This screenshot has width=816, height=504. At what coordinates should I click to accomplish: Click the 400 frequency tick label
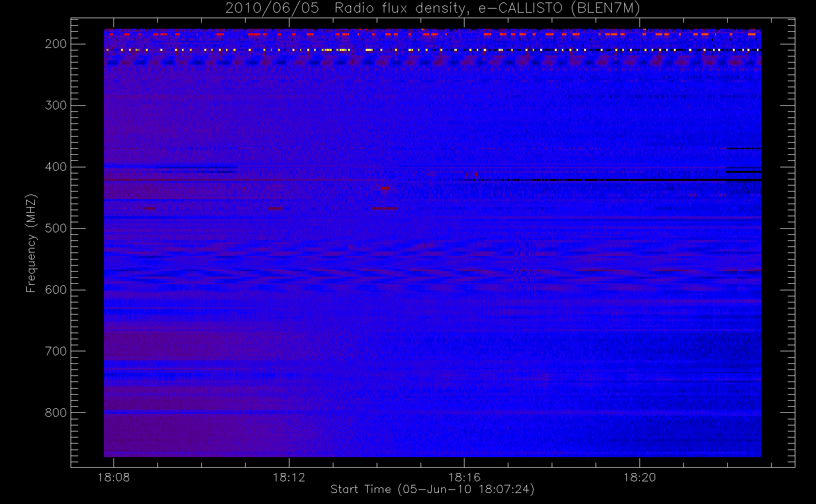click(55, 167)
